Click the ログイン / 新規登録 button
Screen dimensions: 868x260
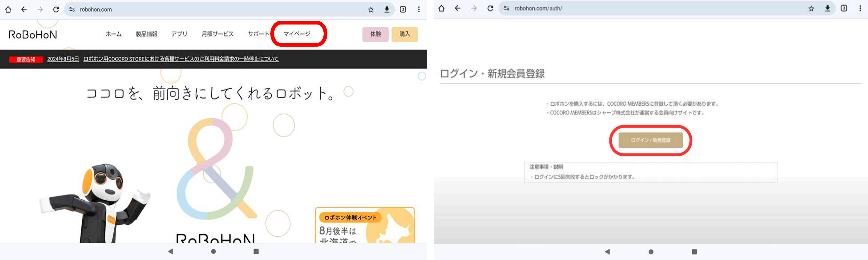tap(651, 140)
